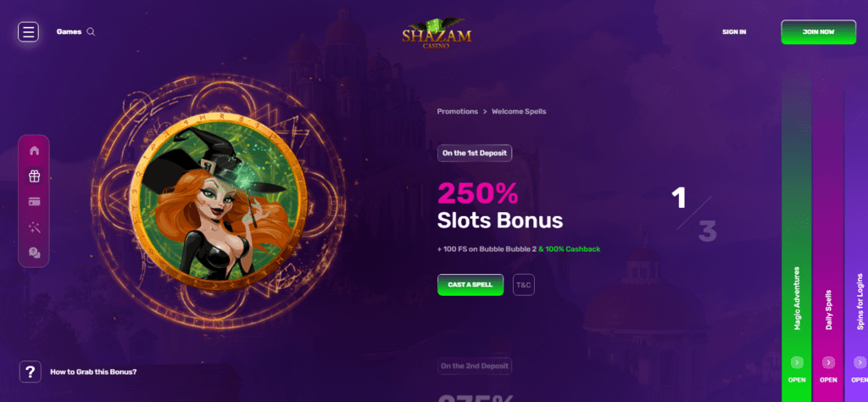Open the T&C button

point(524,285)
